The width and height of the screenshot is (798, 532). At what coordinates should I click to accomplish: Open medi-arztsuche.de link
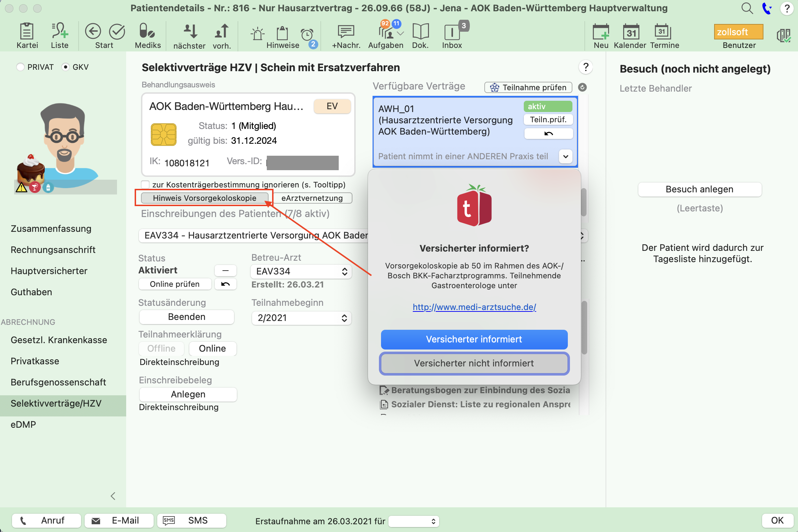click(474, 307)
